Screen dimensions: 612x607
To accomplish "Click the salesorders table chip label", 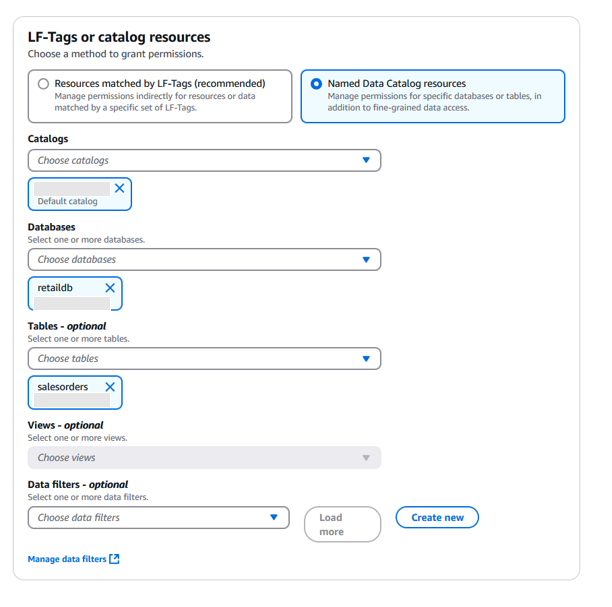I will pyautogui.click(x=63, y=387).
